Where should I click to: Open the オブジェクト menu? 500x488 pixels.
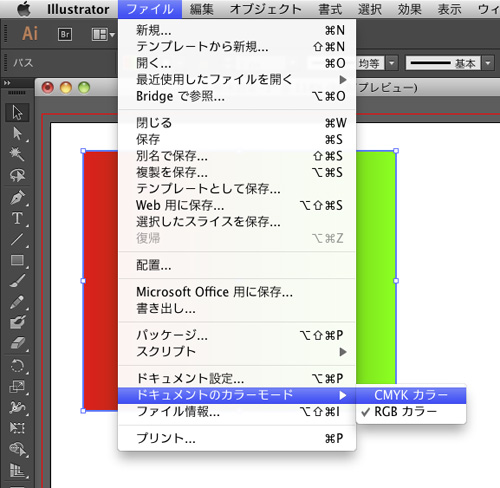pos(266,9)
